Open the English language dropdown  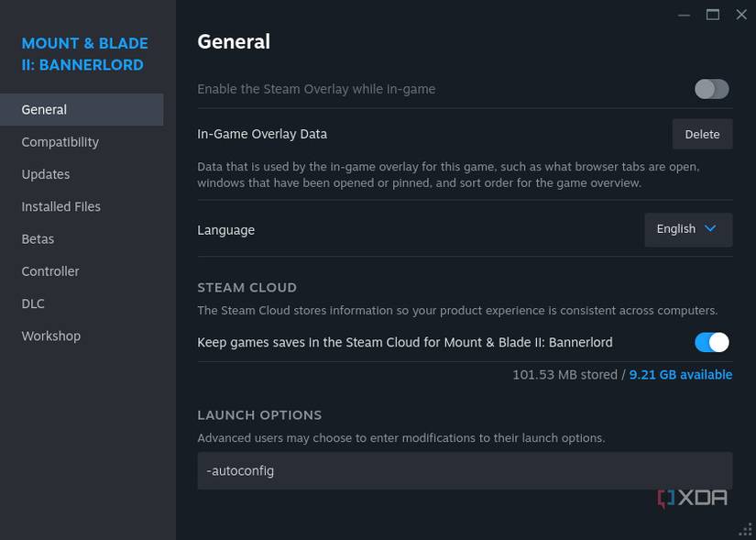coord(688,230)
